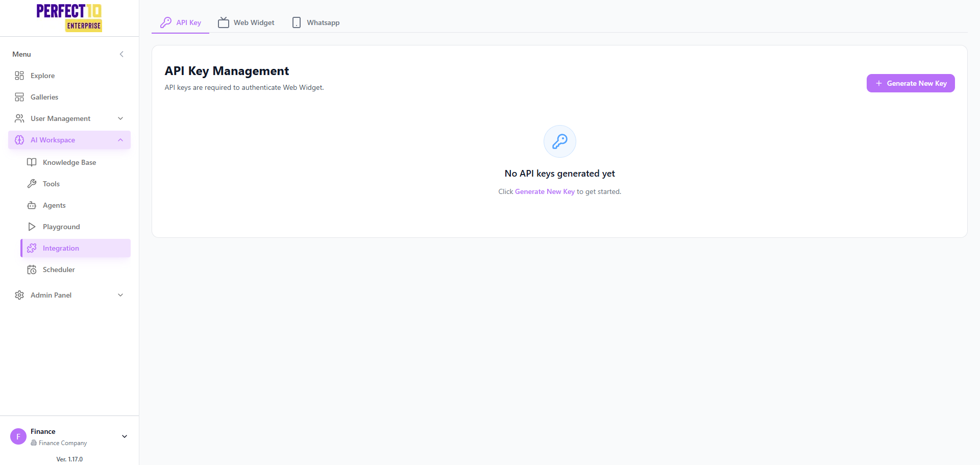Screen dimensions: 980x465
Task: Click the Finance user avatar
Action: click(x=18, y=436)
